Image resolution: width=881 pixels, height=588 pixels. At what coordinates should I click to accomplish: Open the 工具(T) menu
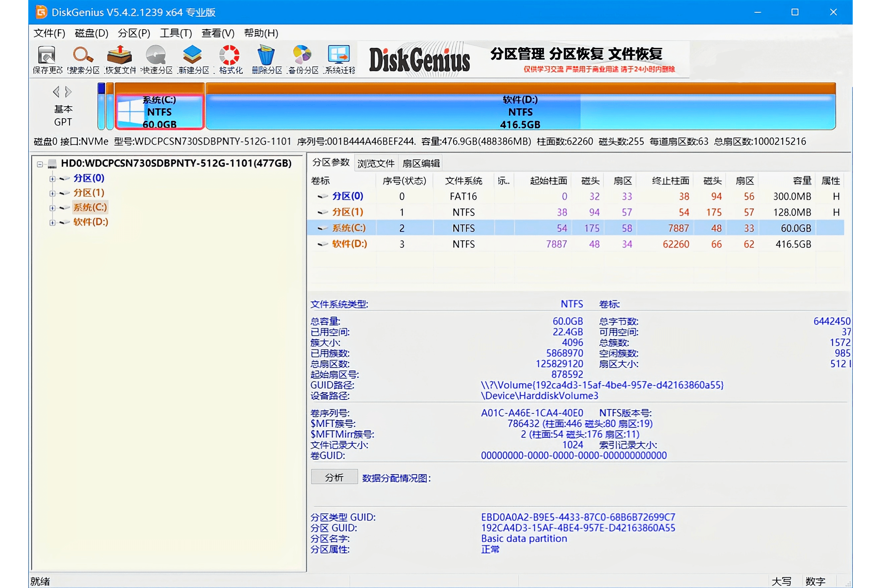click(x=176, y=33)
